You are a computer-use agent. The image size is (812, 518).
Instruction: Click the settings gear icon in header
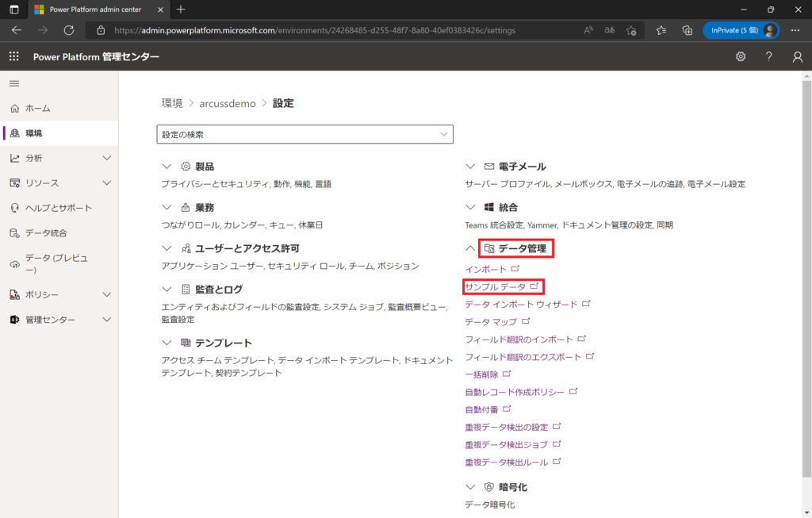click(x=741, y=56)
